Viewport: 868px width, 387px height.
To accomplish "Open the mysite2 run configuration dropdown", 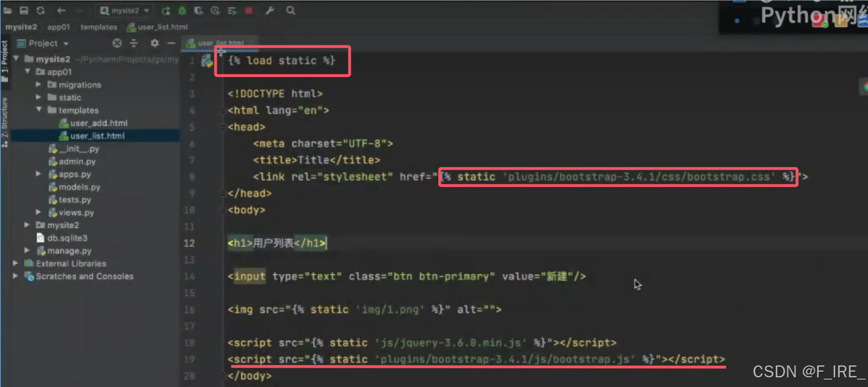I will point(125,10).
